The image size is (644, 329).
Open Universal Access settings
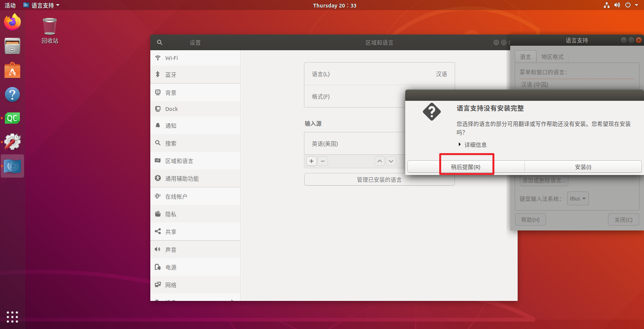(195, 178)
